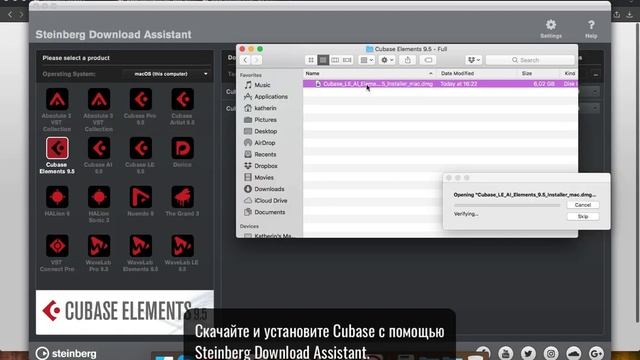Select the WaveLab Elements 9.5 product icon
Viewport: 640px width, 360px height.
[140, 246]
